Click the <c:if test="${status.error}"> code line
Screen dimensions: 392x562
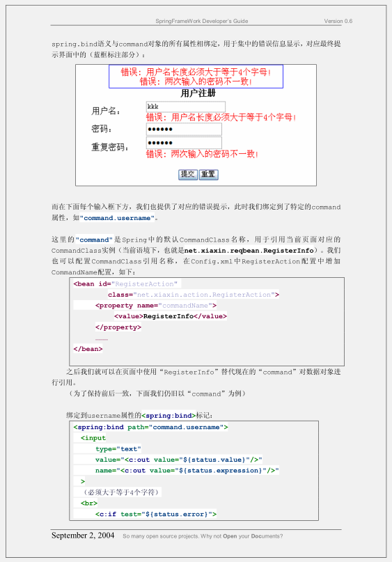click(x=156, y=514)
